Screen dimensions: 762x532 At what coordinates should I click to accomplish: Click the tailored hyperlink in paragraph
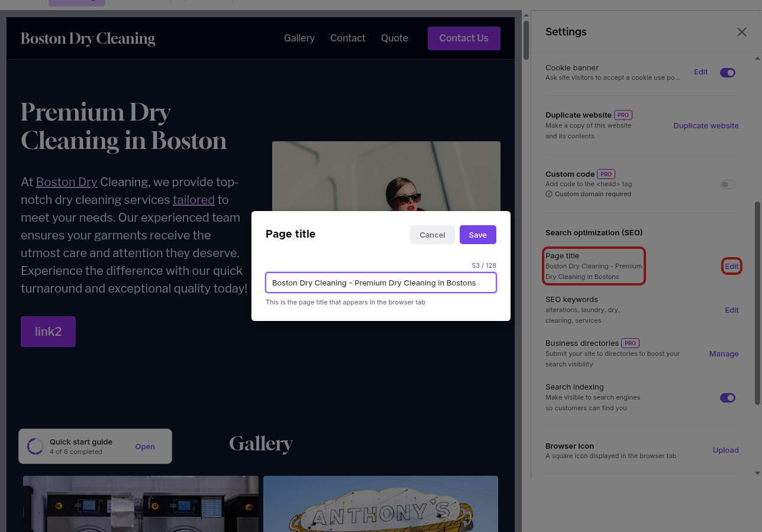click(193, 200)
